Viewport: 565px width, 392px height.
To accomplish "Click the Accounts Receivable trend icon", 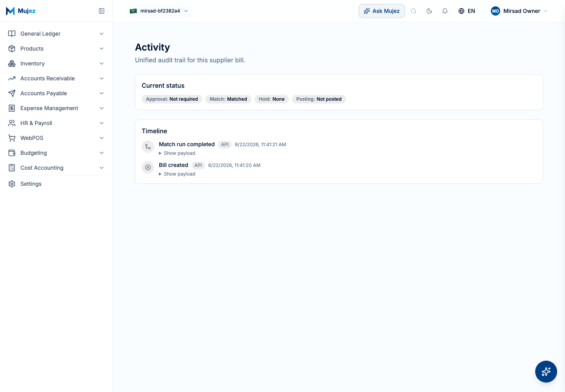I will click(12, 78).
